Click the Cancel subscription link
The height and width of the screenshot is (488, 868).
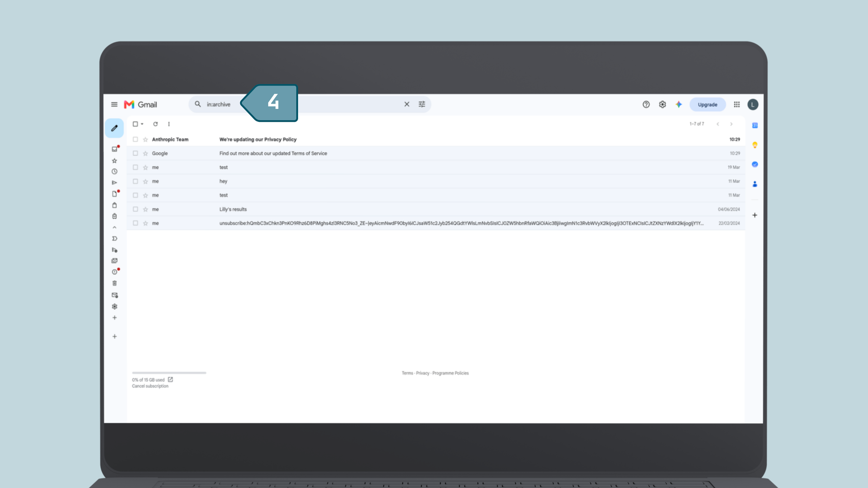pyautogui.click(x=150, y=386)
